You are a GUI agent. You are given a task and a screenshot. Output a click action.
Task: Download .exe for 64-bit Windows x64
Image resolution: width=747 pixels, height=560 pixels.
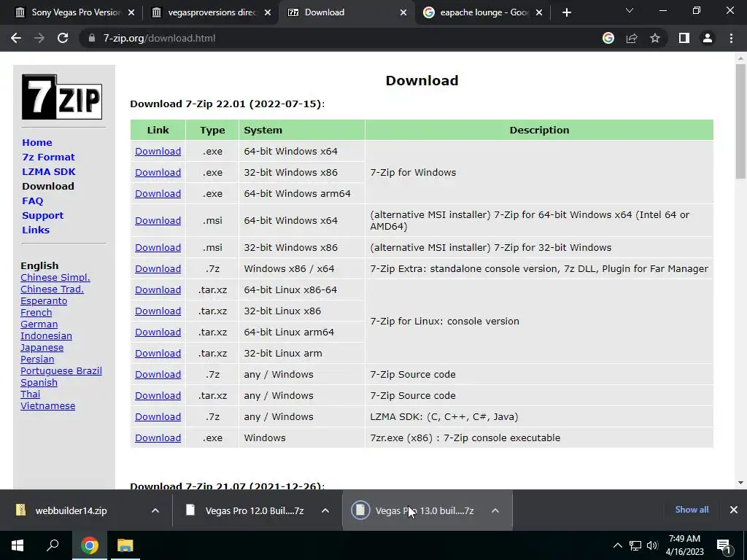click(x=158, y=152)
